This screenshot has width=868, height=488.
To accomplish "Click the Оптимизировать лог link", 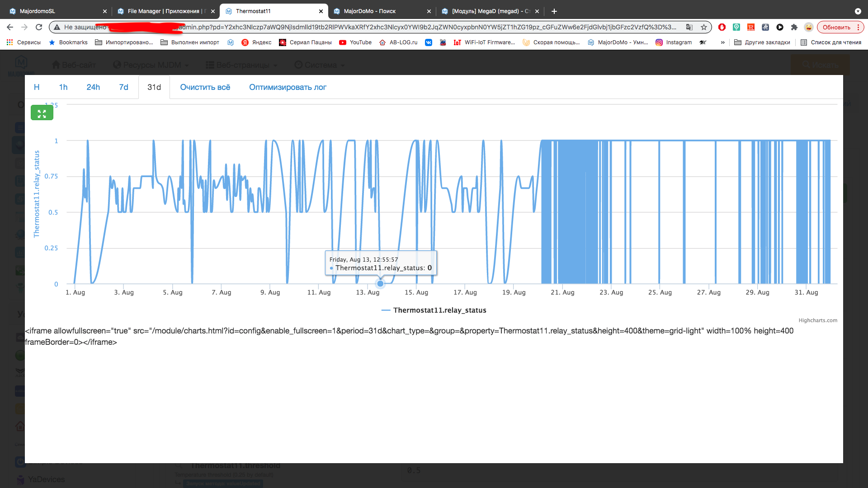I will click(x=288, y=87).
